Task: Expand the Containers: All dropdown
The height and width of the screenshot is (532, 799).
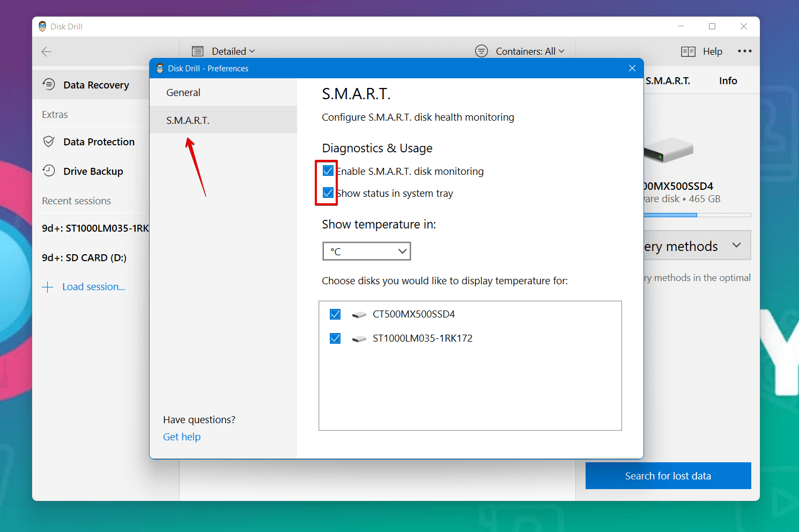Action: pos(530,51)
